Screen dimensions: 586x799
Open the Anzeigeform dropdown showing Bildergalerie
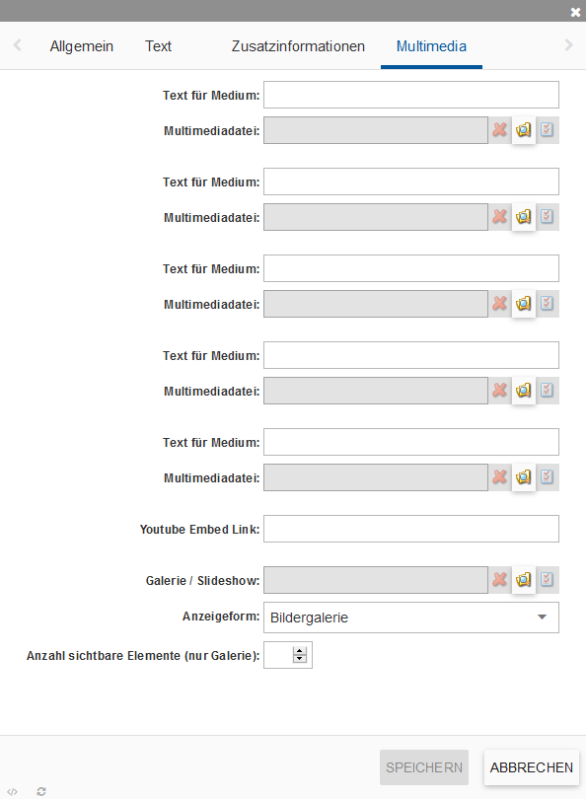[x=411, y=618]
